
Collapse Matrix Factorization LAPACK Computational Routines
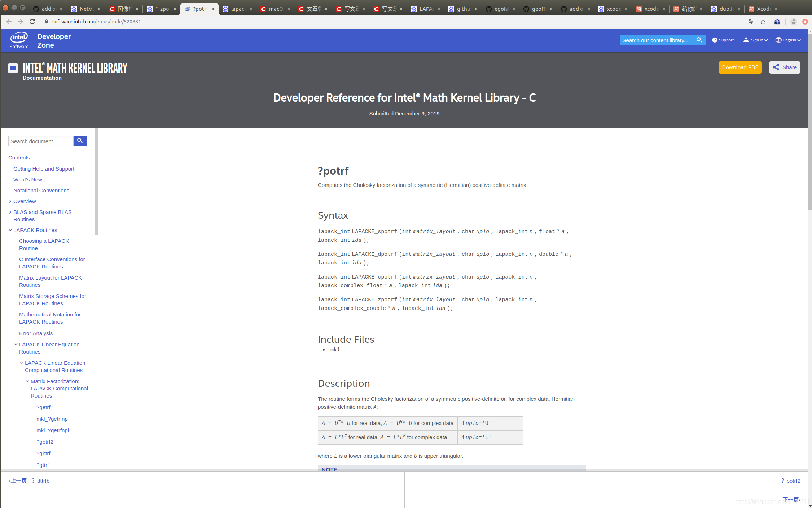(x=27, y=381)
